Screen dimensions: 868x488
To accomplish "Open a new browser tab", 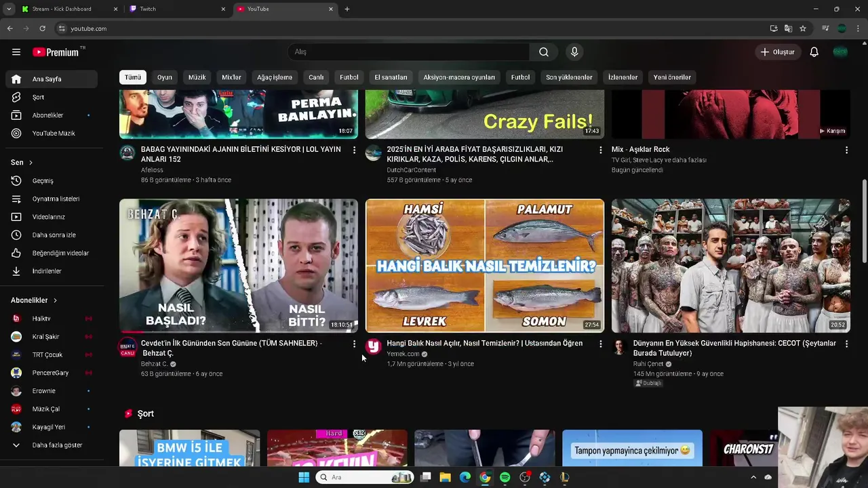I will click(x=347, y=9).
